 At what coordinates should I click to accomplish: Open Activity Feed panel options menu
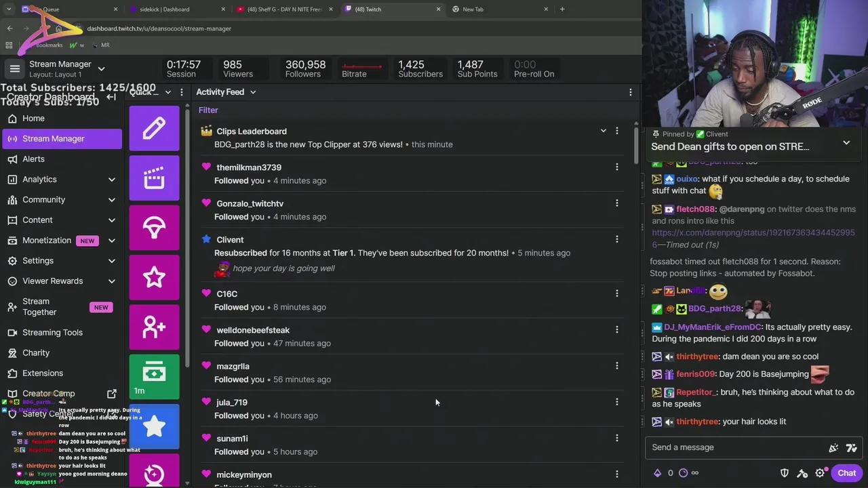[x=630, y=92]
